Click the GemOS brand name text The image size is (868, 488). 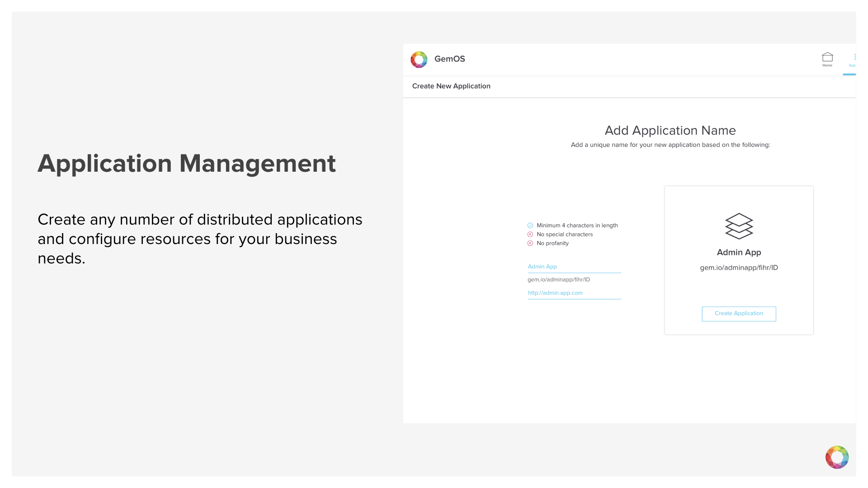pyautogui.click(x=449, y=59)
